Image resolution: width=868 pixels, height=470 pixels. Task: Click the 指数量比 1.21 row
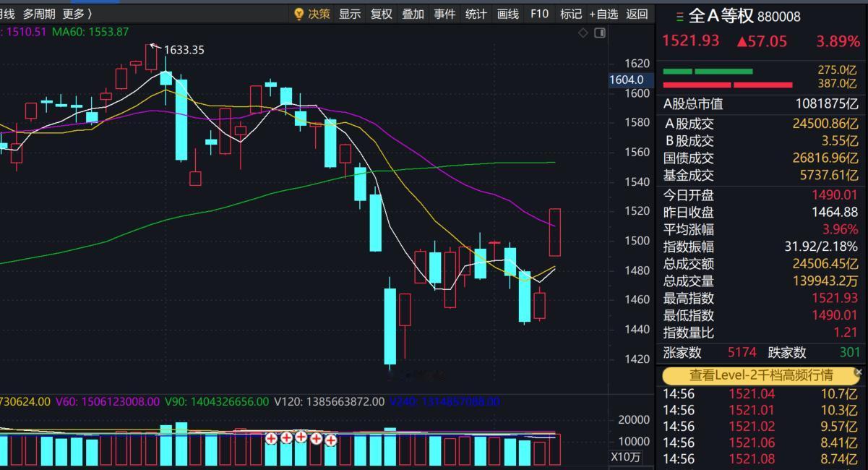[x=760, y=333]
